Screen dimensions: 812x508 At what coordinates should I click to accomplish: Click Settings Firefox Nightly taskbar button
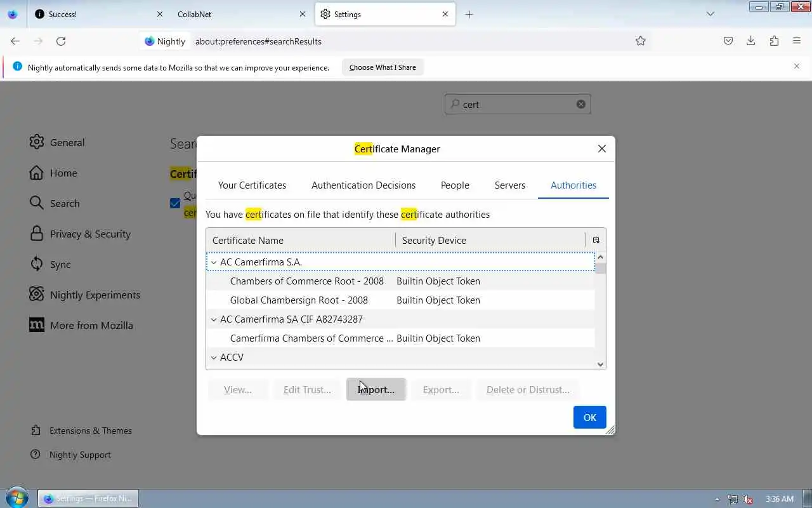(x=88, y=498)
